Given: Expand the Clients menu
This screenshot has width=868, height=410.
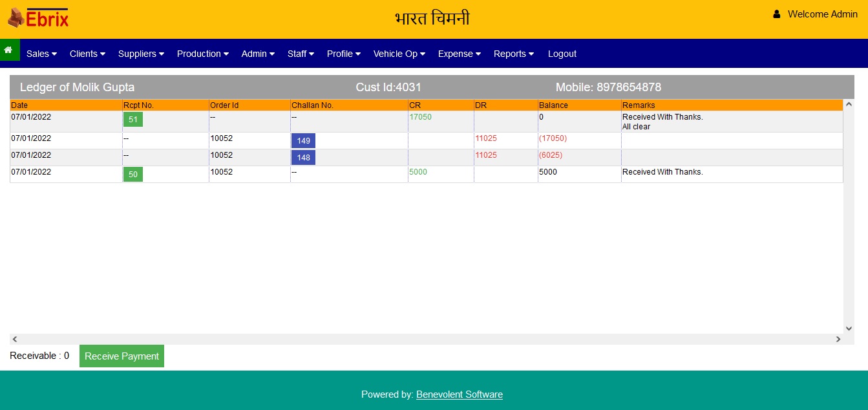Looking at the screenshot, I should [x=87, y=54].
